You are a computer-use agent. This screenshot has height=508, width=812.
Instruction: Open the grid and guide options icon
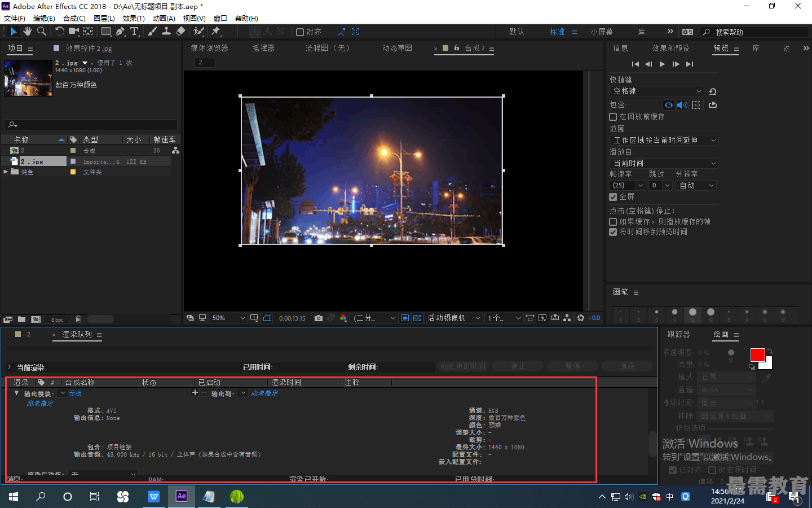pos(254,318)
